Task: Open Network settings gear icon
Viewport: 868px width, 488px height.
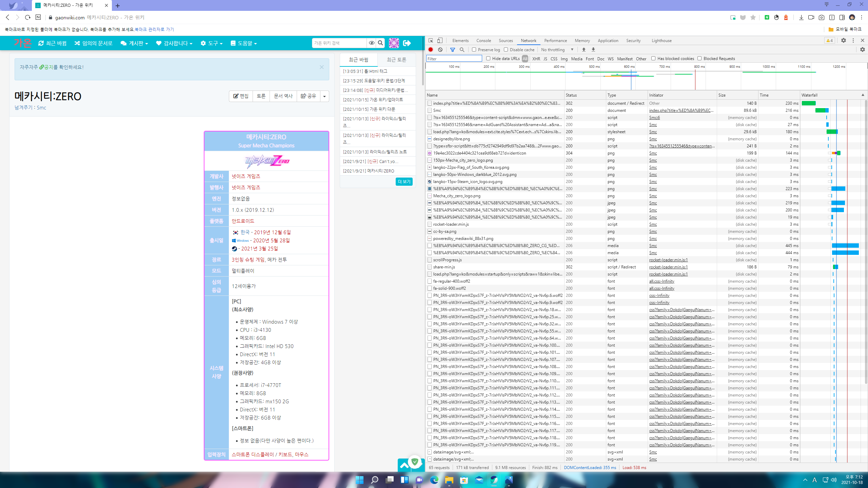Action: coord(863,49)
